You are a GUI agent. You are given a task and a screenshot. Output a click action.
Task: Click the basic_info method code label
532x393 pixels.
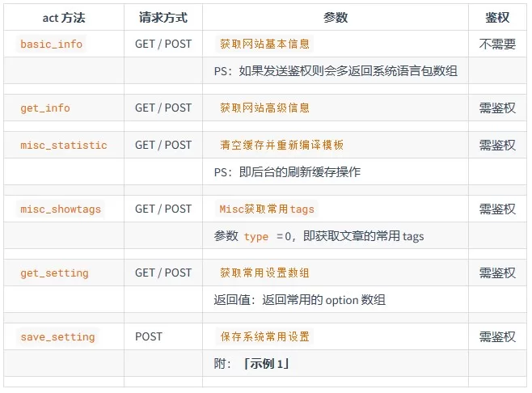(x=52, y=44)
